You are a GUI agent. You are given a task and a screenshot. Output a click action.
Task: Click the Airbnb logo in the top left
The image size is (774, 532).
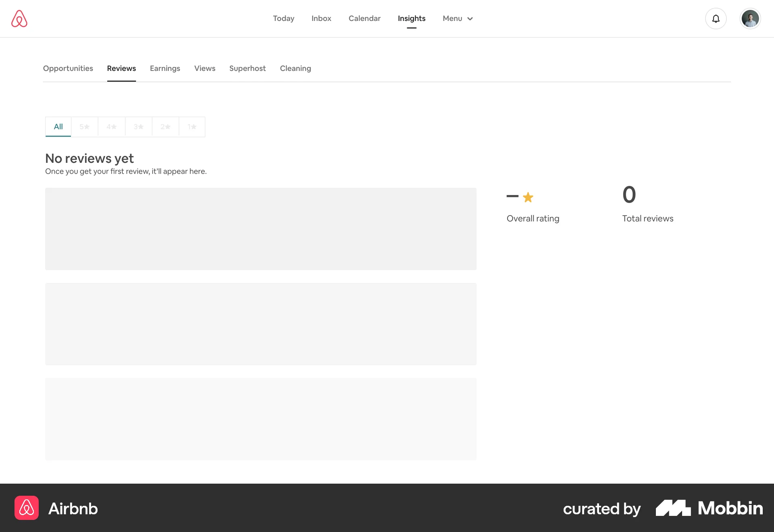[19, 18]
